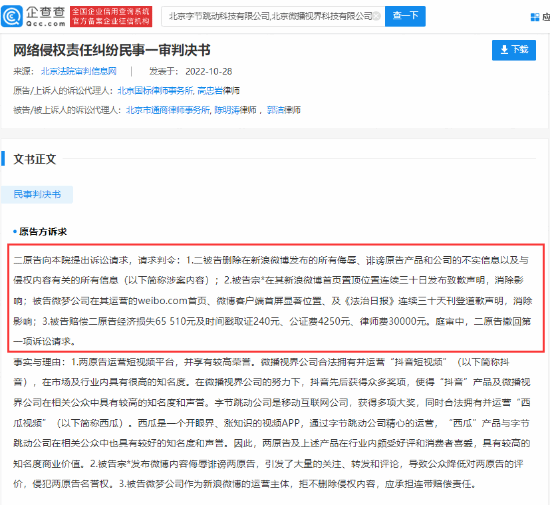Open the apps grid icon at top right
This screenshot has width=550, height=505.
click(535, 17)
